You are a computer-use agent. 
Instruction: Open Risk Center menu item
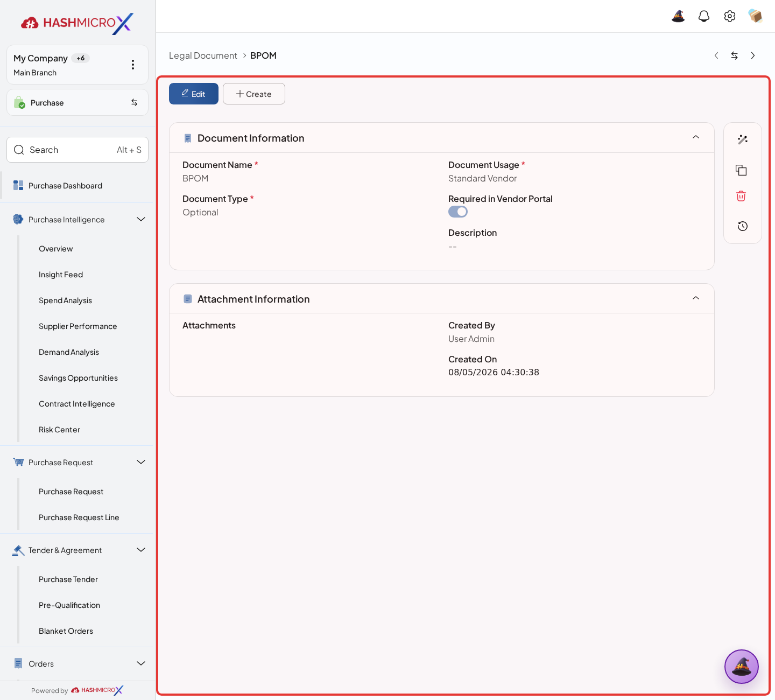59,430
